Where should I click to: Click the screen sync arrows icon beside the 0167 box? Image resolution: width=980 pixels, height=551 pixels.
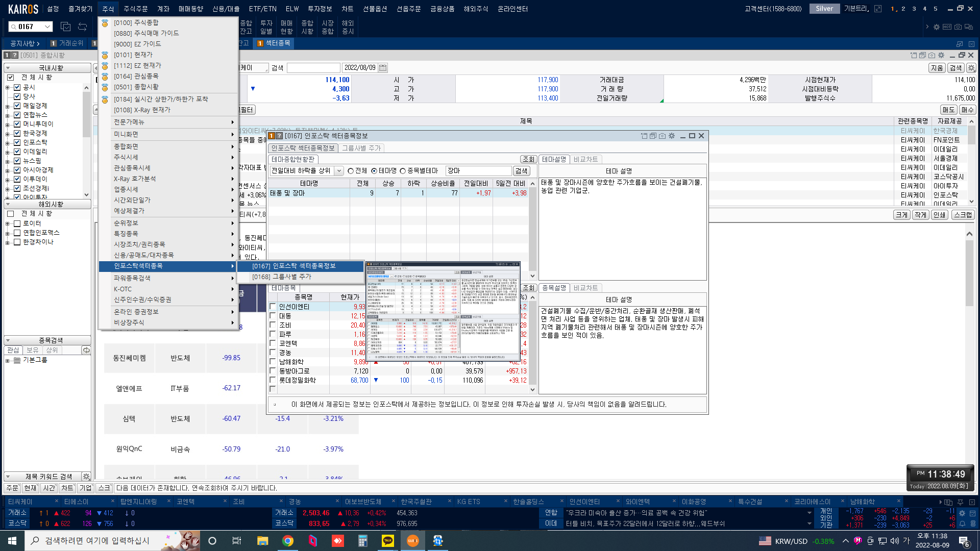click(x=82, y=27)
